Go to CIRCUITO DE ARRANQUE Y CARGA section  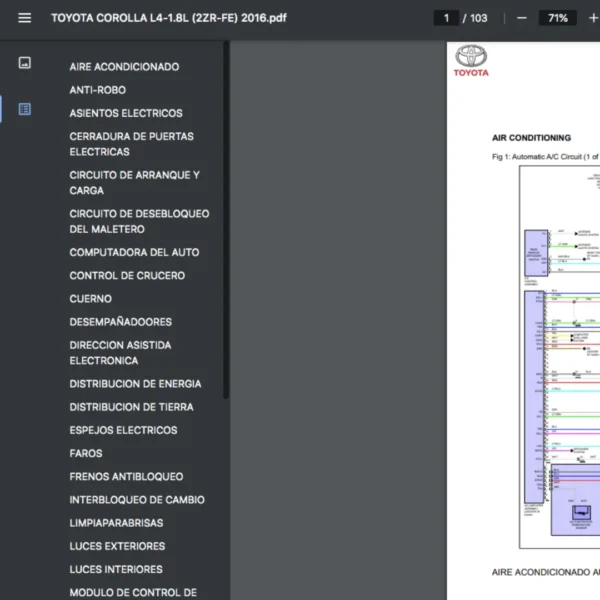[135, 183]
